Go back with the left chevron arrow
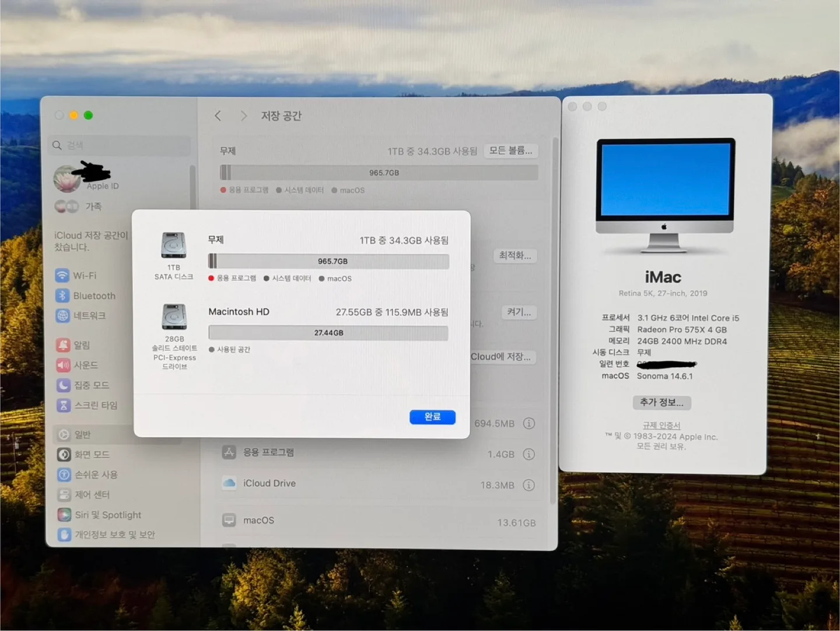This screenshot has width=840, height=631. pyautogui.click(x=218, y=116)
